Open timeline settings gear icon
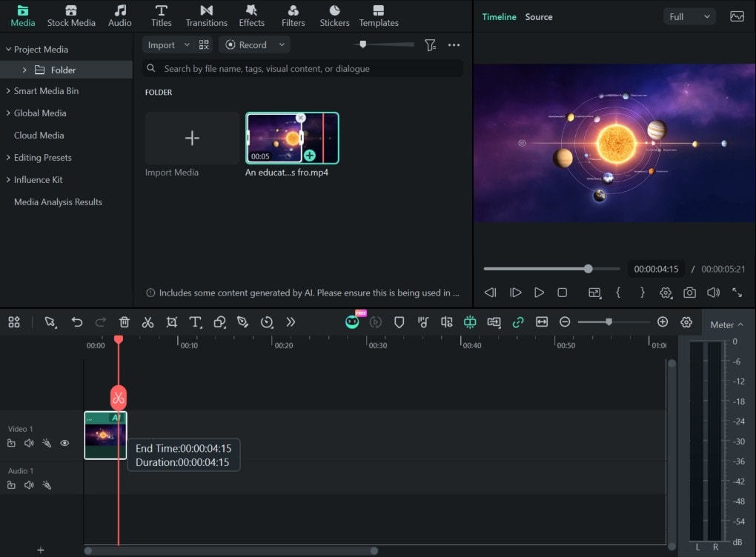 pyautogui.click(x=686, y=322)
